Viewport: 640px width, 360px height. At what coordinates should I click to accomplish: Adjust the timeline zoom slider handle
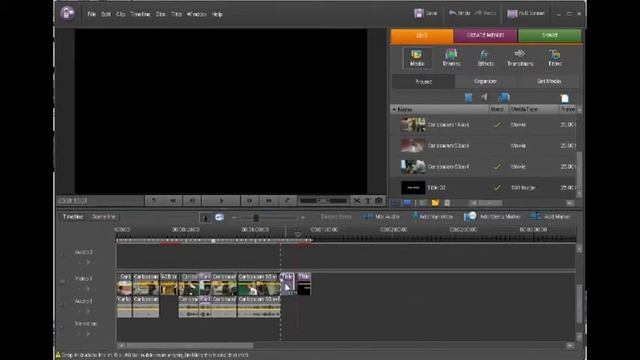256,218
